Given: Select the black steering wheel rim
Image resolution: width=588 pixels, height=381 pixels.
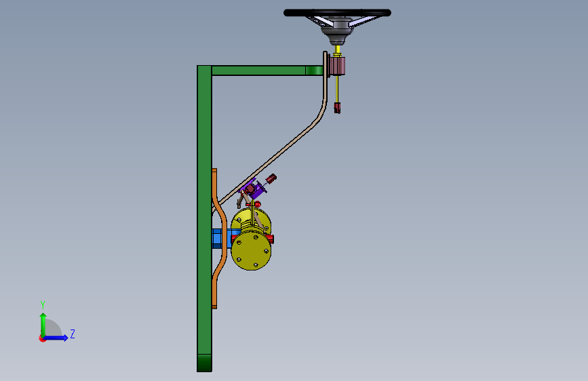Looking at the screenshot, I should click(337, 13).
